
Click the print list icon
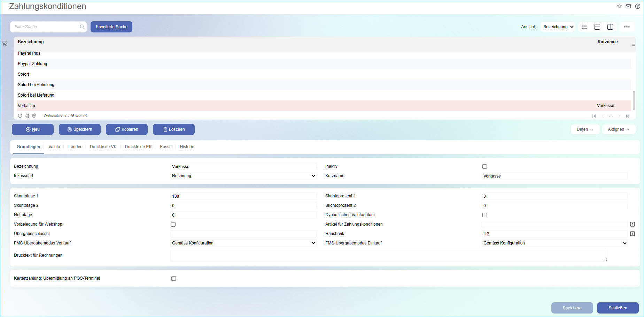[27, 116]
